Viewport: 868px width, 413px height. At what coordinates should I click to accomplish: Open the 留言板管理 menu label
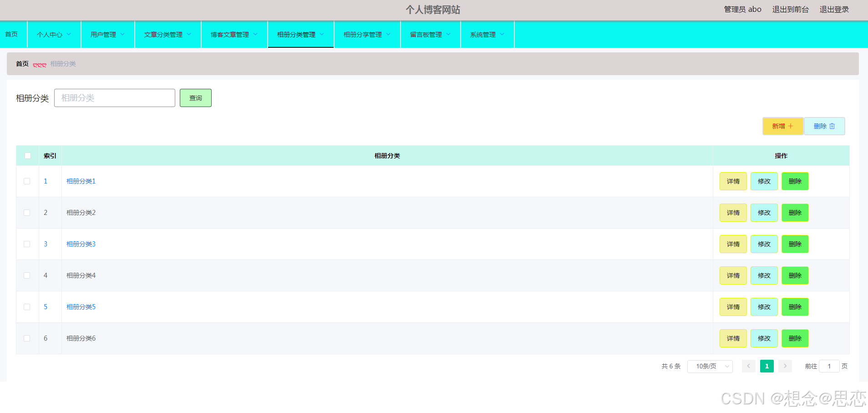(426, 35)
